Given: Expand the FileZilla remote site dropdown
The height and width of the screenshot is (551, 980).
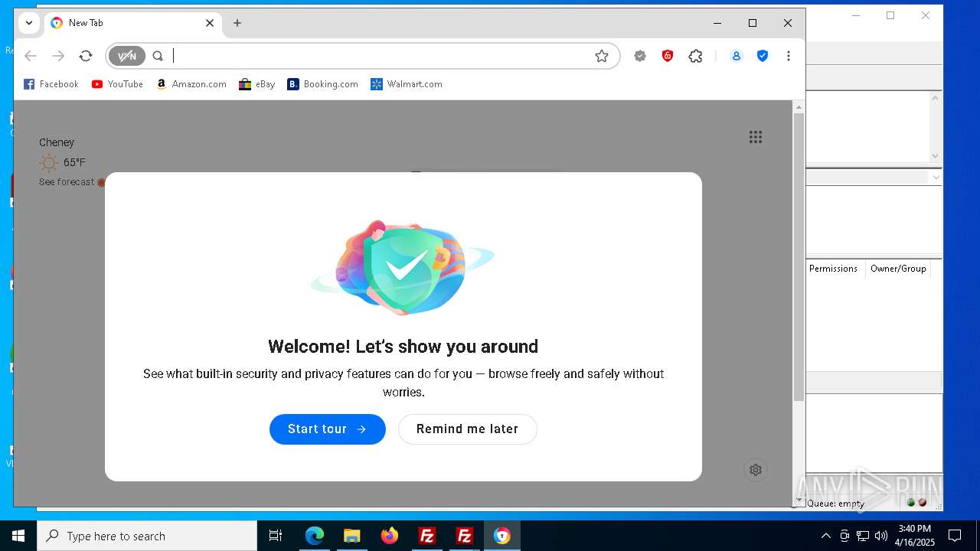Looking at the screenshot, I should click(x=935, y=177).
